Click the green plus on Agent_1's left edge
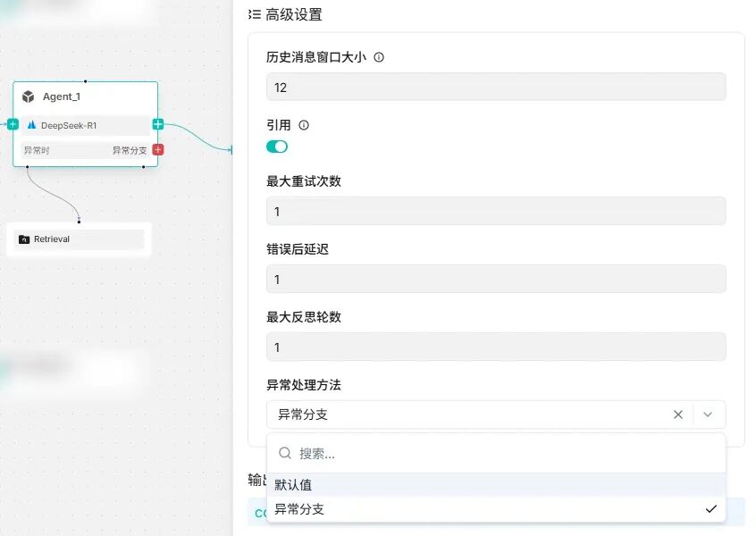Image resolution: width=756 pixels, height=536 pixels. [x=13, y=124]
